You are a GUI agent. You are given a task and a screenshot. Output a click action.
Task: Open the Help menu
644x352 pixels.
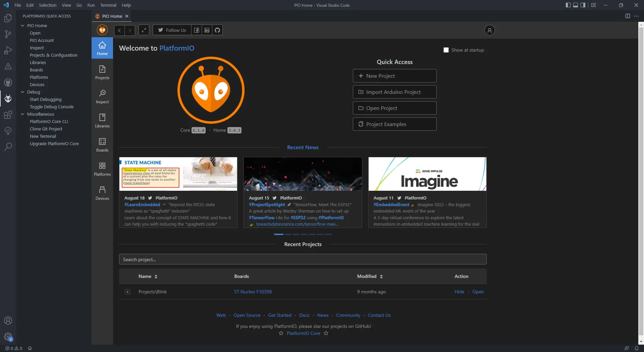126,5
